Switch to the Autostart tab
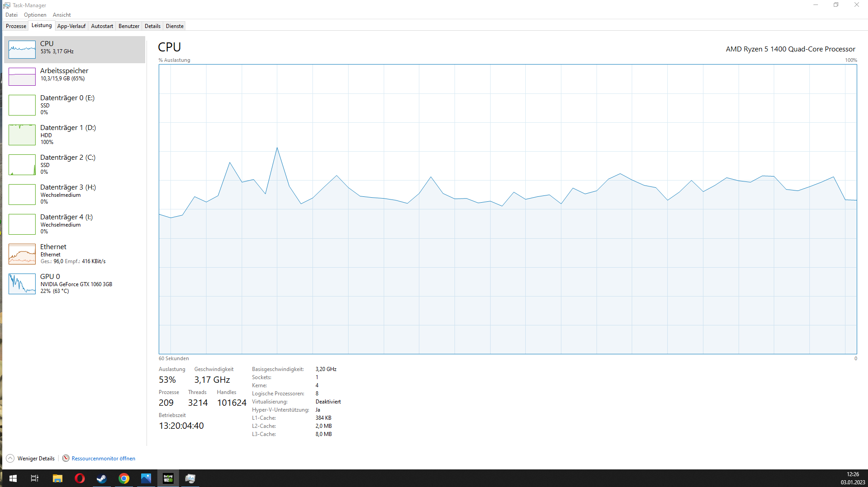The height and width of the screenshot is (487, 868). coord(102,26)
